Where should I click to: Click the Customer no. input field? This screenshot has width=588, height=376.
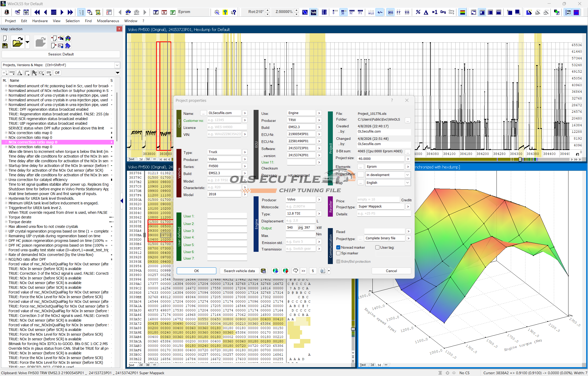pos(224,120)
